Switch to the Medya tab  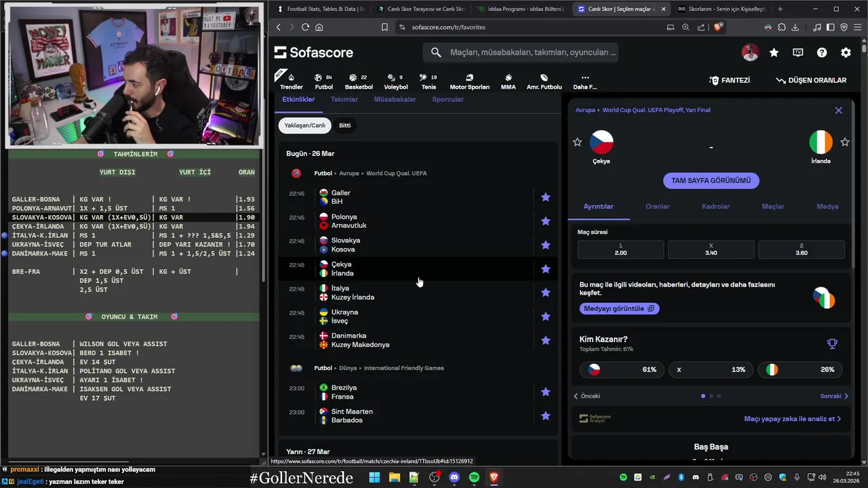pyautogui.click(x=827, y=206)
